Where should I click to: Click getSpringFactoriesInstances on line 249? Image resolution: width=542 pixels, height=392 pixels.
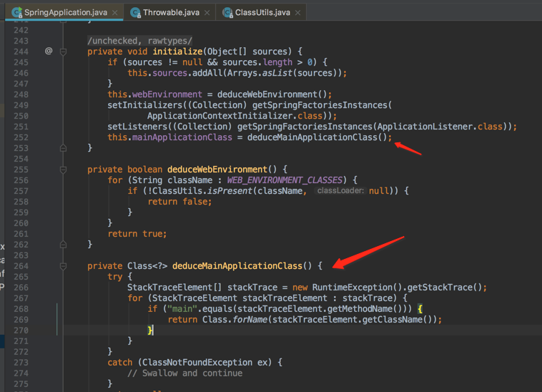[320, 105]
